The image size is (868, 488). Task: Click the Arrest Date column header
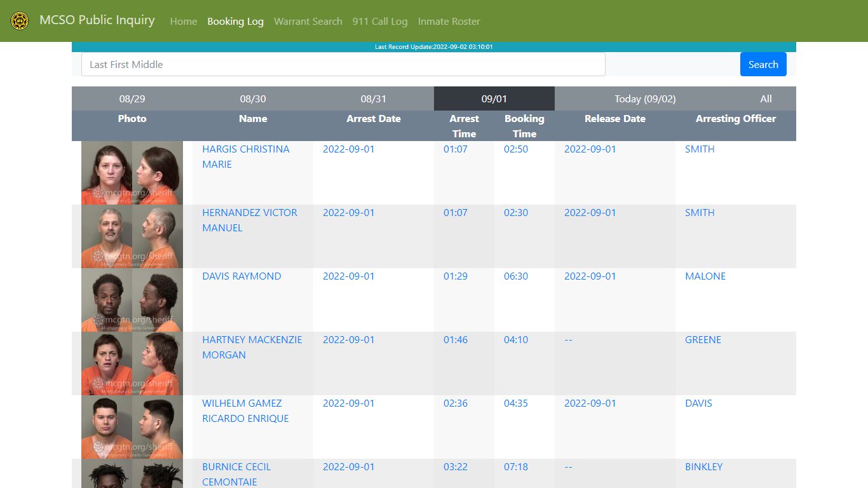374,118
